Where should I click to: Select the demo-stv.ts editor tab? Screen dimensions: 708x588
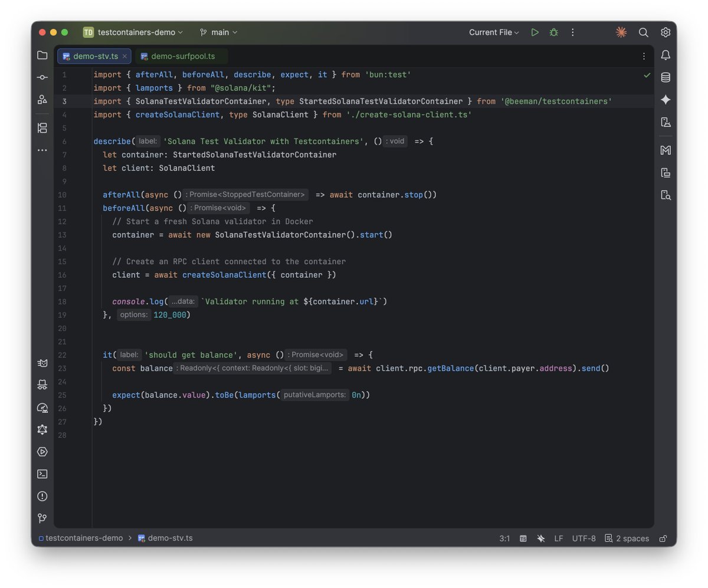coord(95,57)
